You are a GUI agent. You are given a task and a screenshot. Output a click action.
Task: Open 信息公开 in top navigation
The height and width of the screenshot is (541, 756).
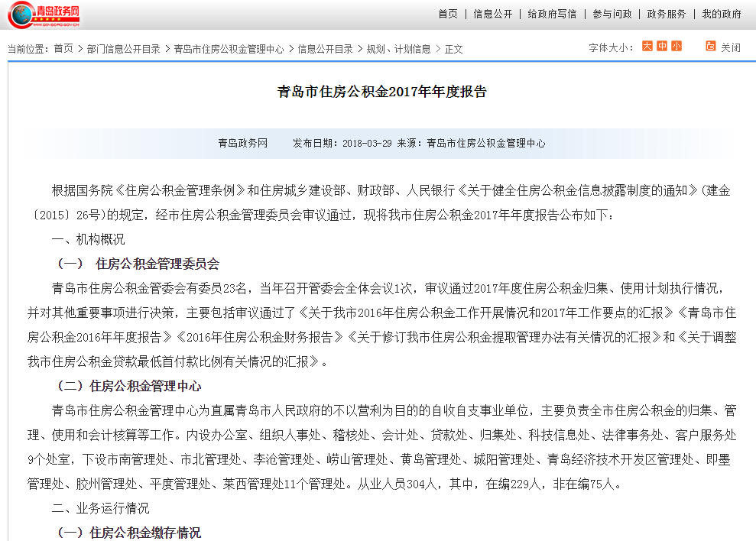493,14
